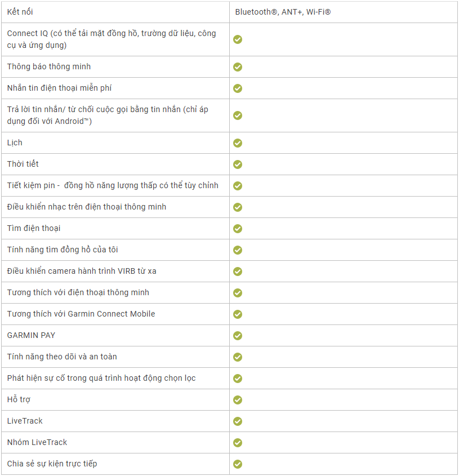Select the Tương thích với Garmin Connect Mobile label
Screen dimensions: 459x476
click(x=81, y=314)
